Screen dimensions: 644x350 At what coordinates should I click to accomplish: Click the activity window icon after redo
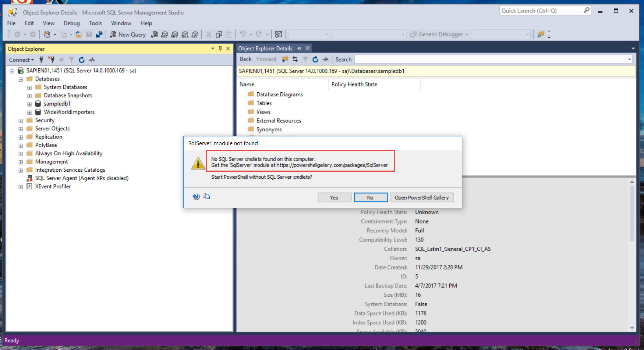coord(279,34)
